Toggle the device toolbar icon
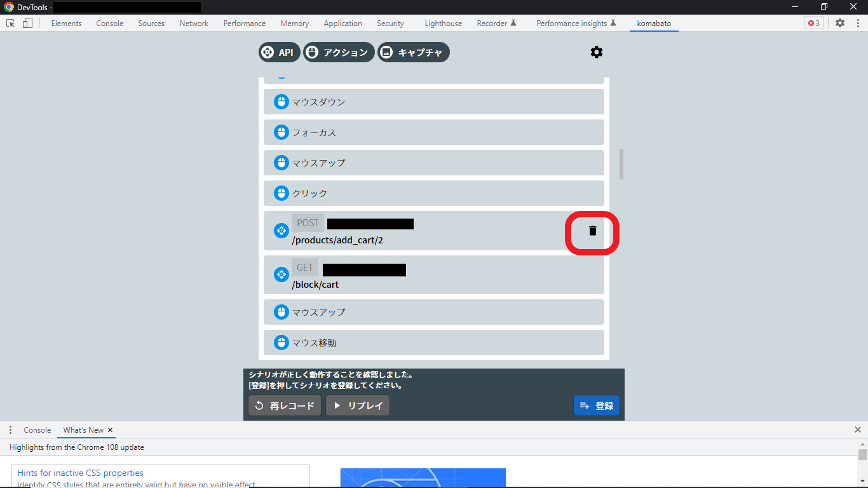This screenshot has height=488, width=868. tap(27, 23)
